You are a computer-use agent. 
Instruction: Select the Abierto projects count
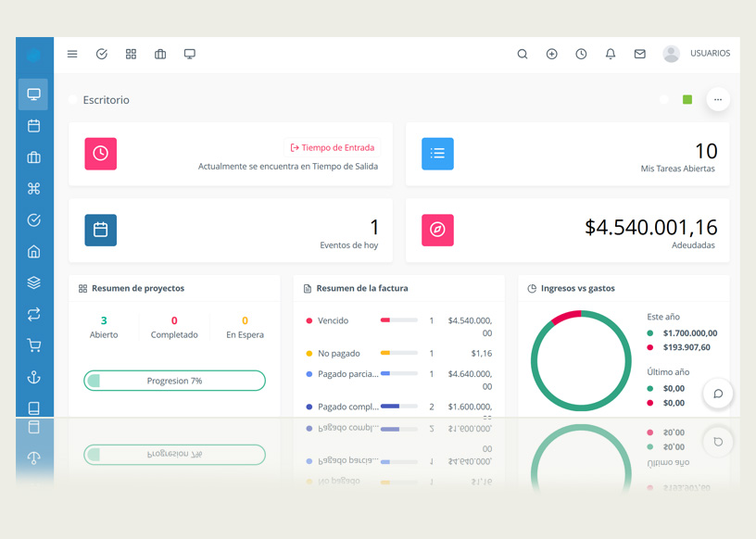point(104,321)
